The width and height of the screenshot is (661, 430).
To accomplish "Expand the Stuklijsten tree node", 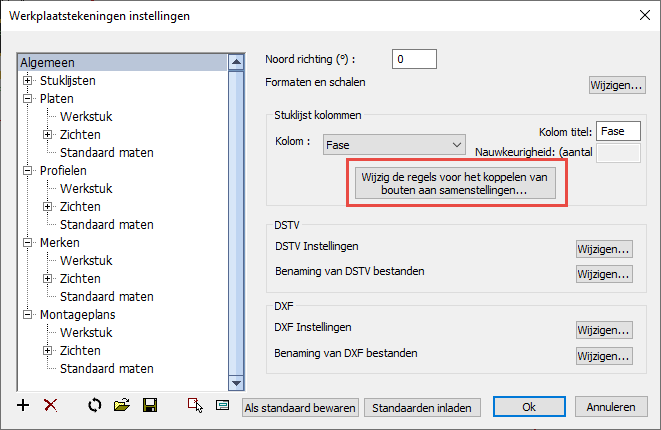I will (27, 81).
